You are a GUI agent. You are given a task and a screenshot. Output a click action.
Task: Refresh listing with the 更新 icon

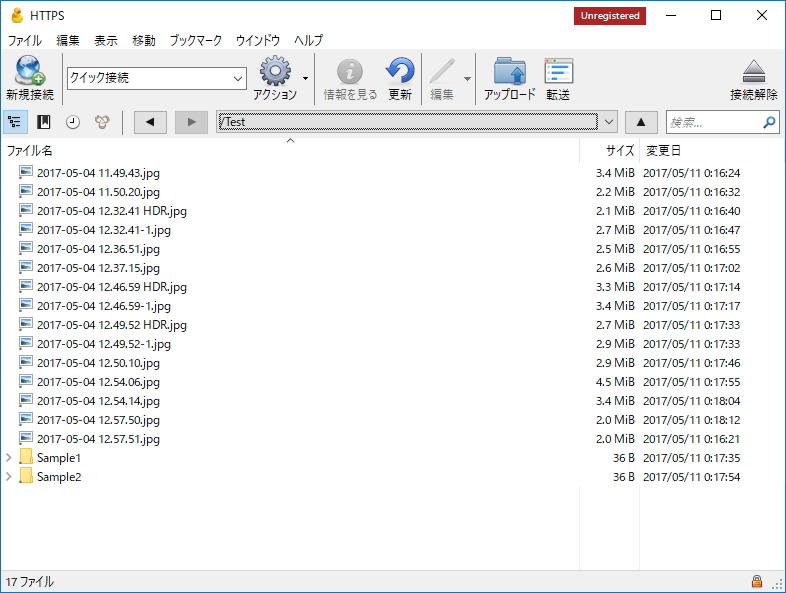[x=400, y=71]
